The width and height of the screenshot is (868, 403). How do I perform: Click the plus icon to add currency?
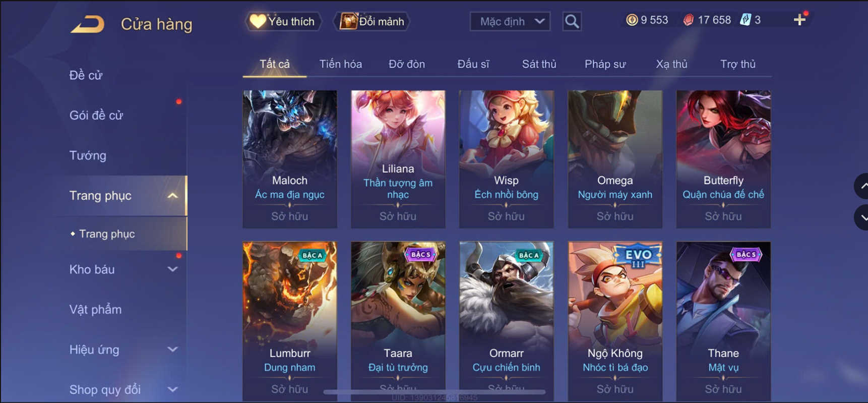pos(799,20)
